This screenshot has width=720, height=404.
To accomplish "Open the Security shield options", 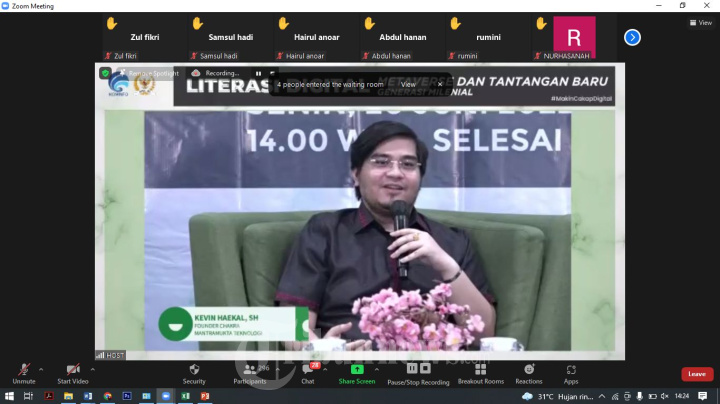I will click(194, 370).
